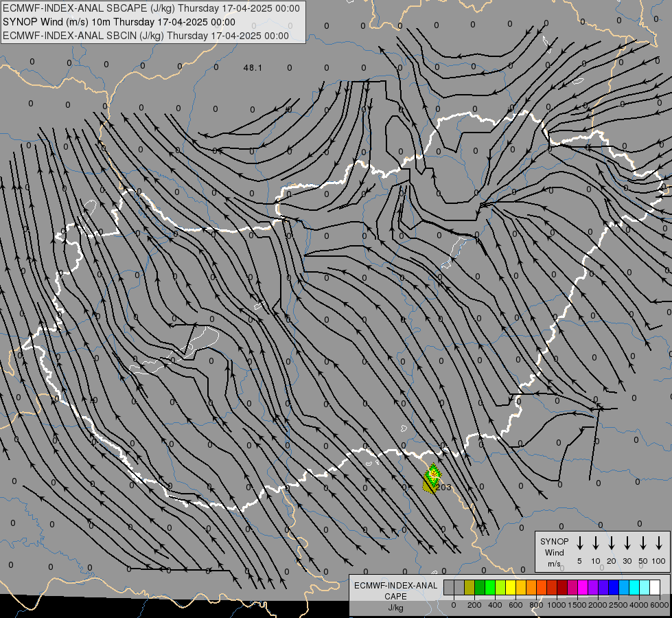Click the ECMWF-INDEX-ANAL legend label
Image resolution: width=672 pixels, height=618 pixels.
(395, 586)
